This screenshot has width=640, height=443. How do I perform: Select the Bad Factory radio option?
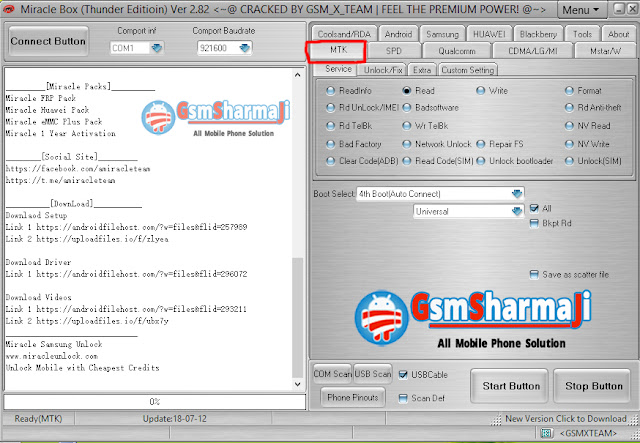coord(331,144)
